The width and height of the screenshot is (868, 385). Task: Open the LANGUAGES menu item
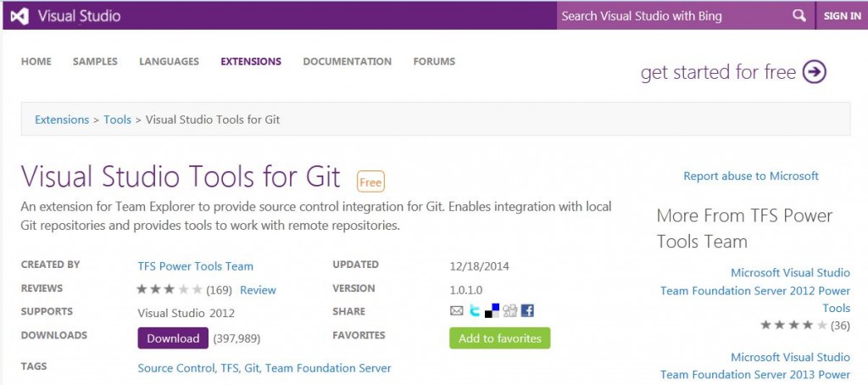169,62
